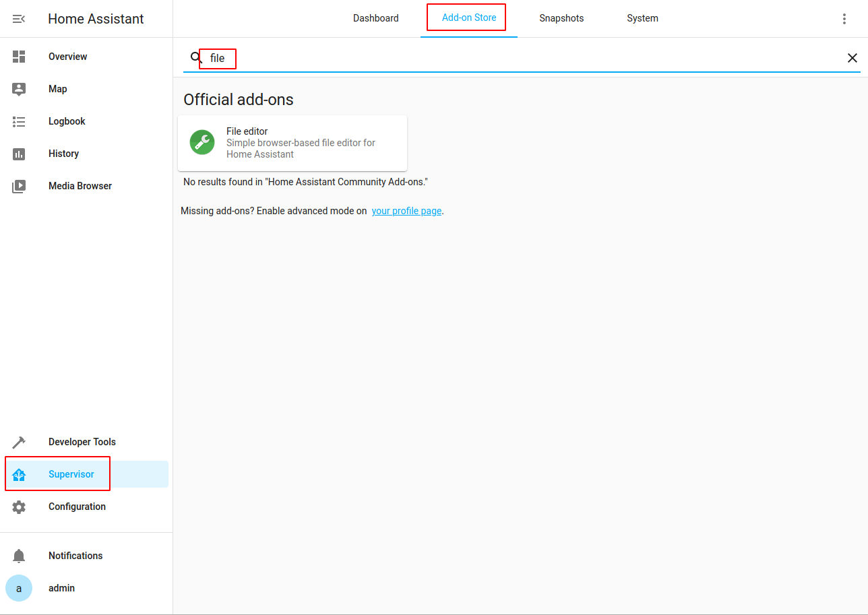
Task: Click the Map icon in sidebar
Action: click(19, 89)
